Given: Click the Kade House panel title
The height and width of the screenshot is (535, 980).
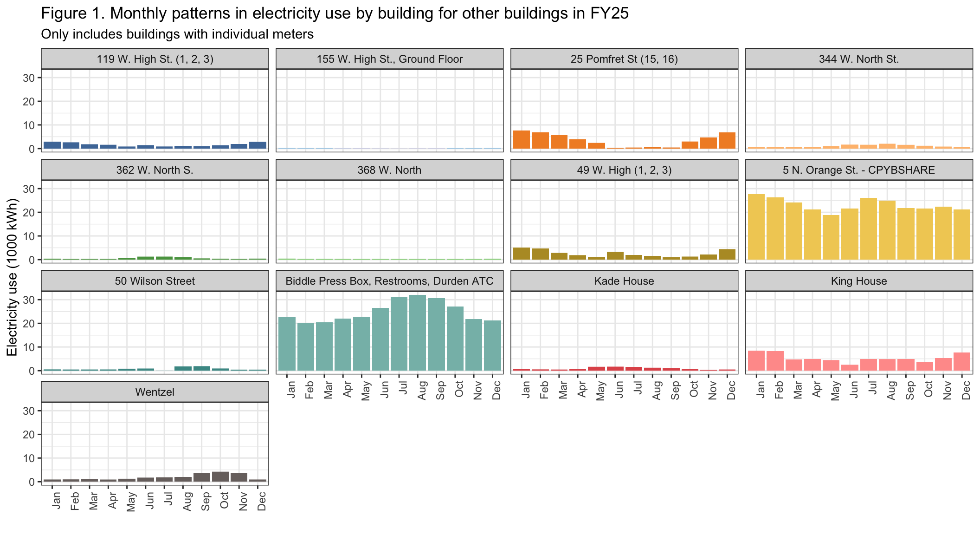Looking at the screenshot, I should coord(624,281).
